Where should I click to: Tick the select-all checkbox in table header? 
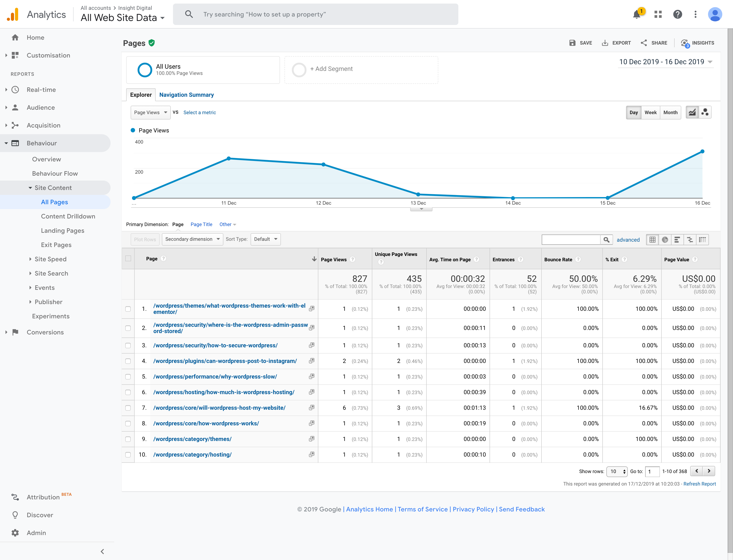click(128, 258)
